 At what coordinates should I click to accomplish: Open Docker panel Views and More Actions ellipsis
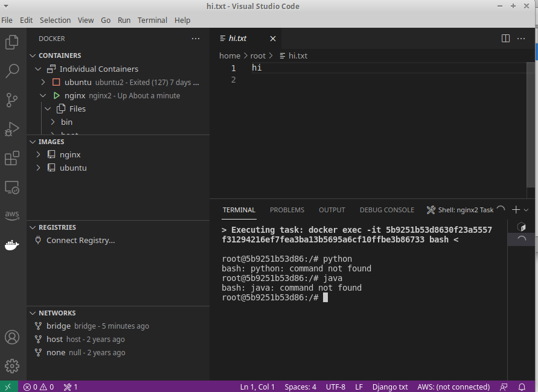[196, 39]
